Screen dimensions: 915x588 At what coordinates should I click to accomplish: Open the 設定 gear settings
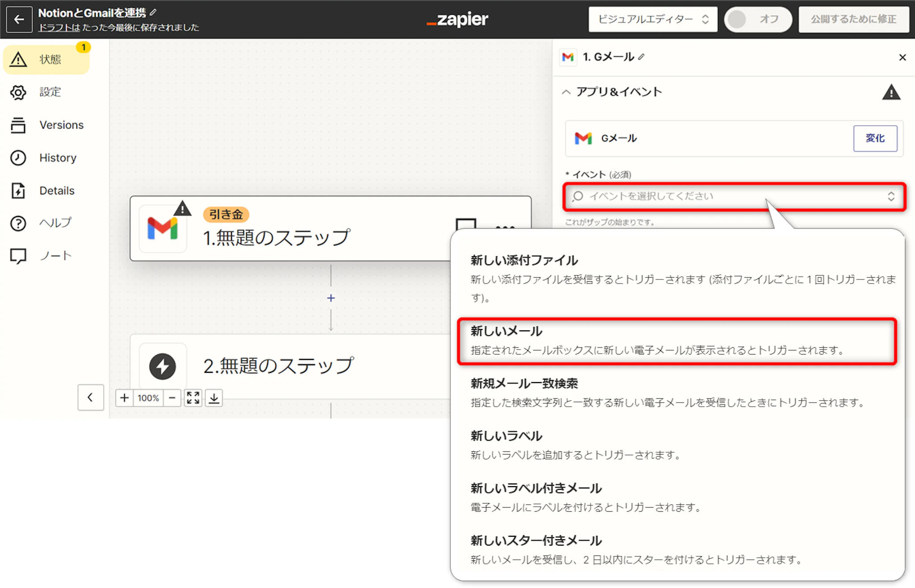tap(18, 92)
